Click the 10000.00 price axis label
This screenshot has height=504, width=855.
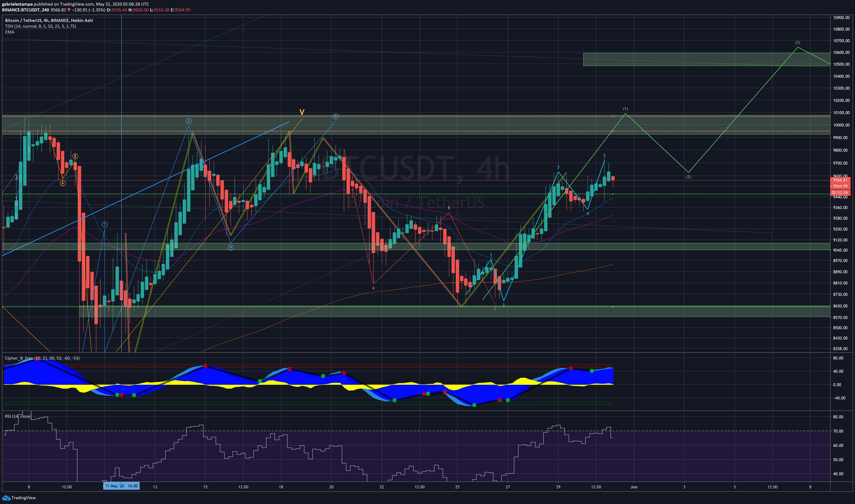pos(841,125)
